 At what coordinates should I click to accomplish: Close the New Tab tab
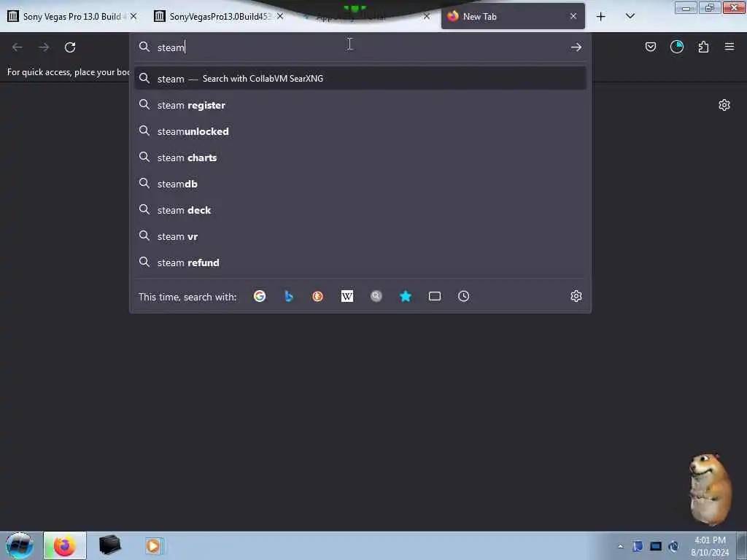pos(573,16)
